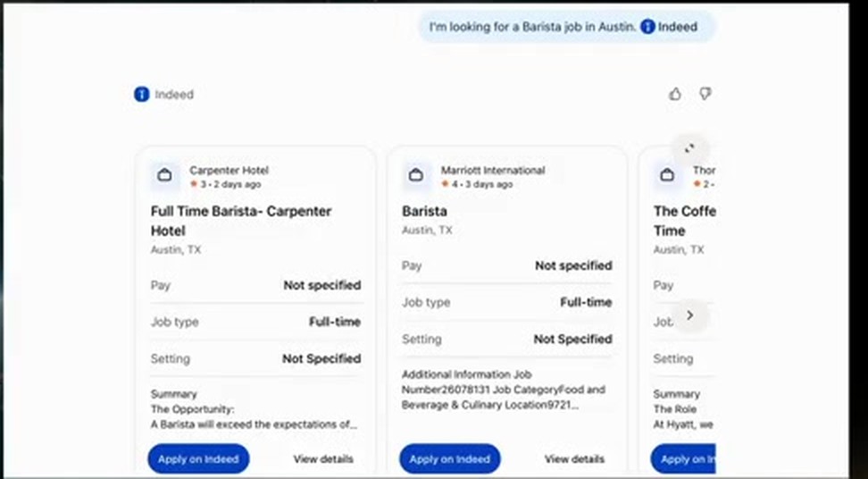Click Indeed icon in the user message
The image size is (868, 479).
tap(647, 27)
